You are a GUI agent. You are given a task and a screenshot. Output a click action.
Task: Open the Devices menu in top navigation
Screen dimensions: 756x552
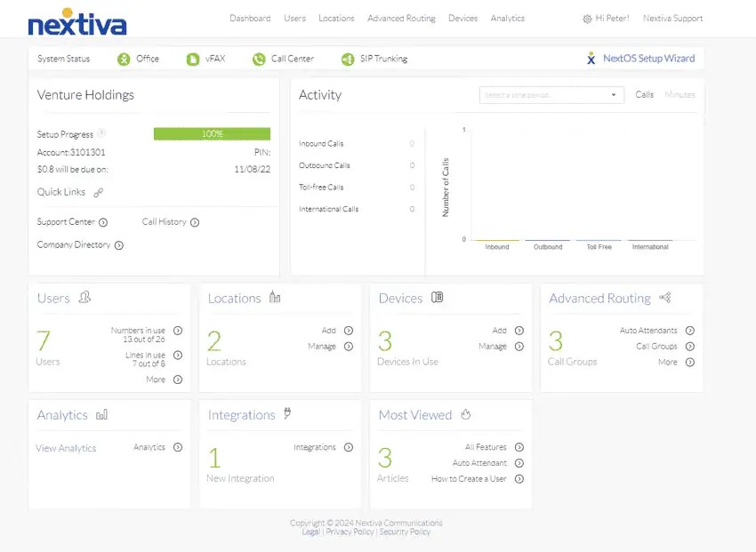click(x=462, y=19)
